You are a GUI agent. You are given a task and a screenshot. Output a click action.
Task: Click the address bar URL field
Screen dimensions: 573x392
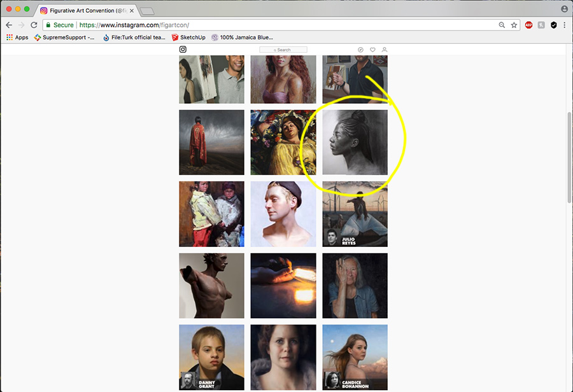click(281, 25)
